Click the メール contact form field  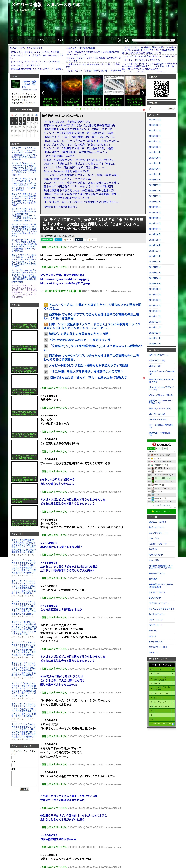click(x=24, y=765)
